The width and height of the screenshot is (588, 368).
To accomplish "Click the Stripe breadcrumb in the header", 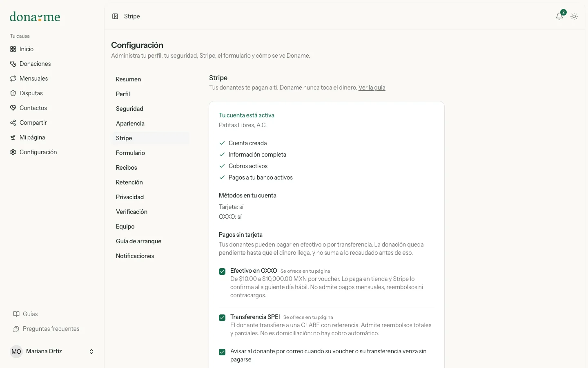I will [x=132, y=16].
